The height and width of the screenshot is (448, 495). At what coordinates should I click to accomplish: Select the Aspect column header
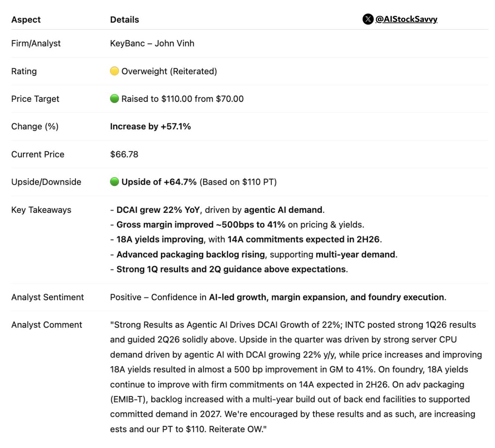point(26,19)
